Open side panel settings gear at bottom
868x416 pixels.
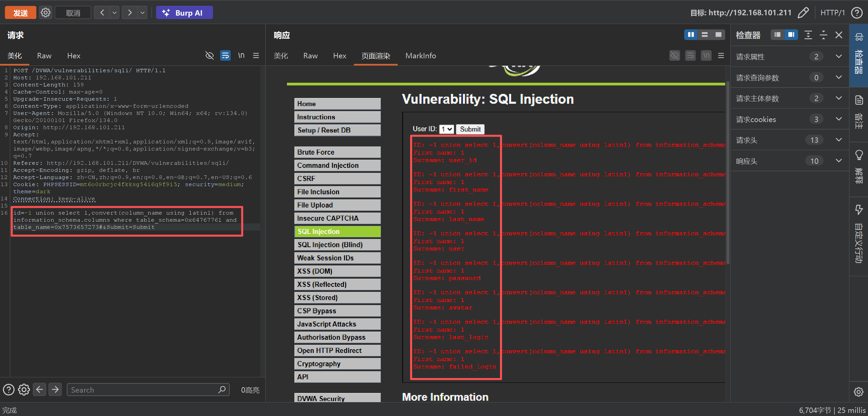pos(859,392)
